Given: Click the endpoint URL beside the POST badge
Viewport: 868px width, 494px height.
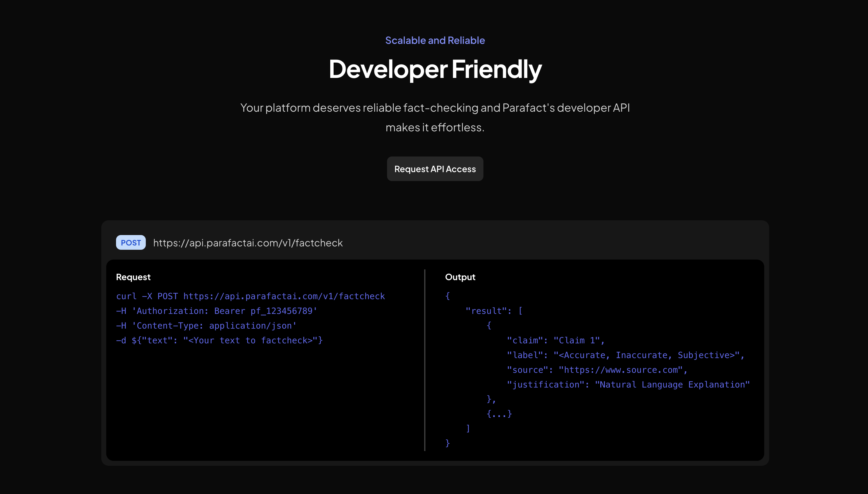Looking at the screenshot, I should (248, 243).
